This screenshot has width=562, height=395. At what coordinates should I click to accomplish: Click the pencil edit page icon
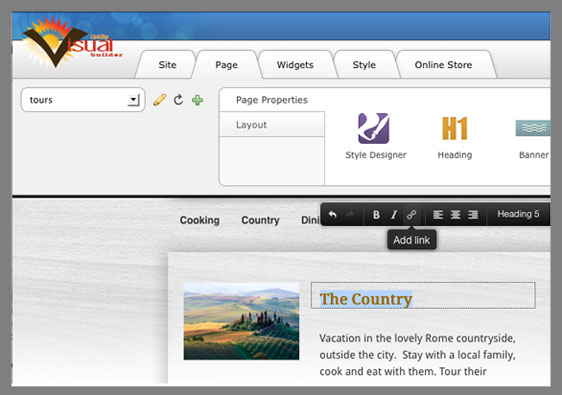159,100
